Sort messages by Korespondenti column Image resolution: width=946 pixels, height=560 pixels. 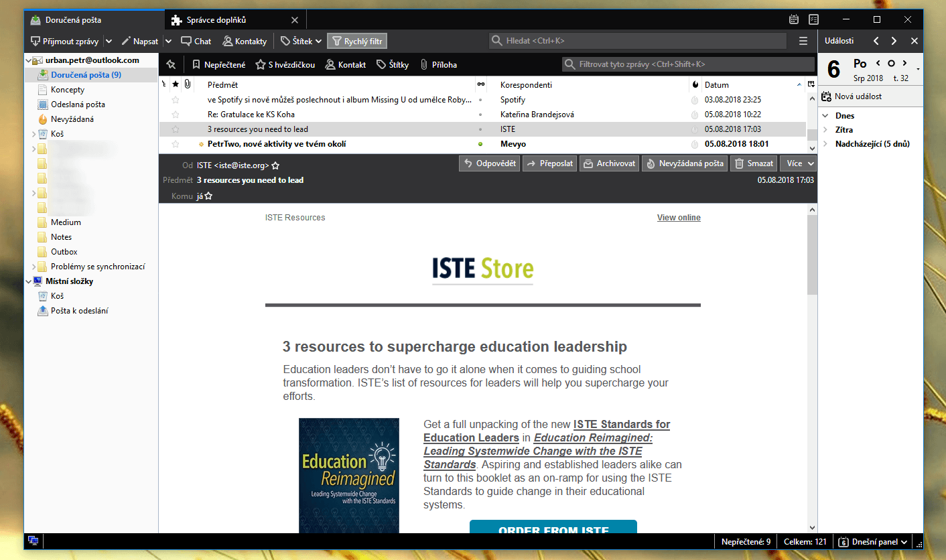tap(592, 84)
